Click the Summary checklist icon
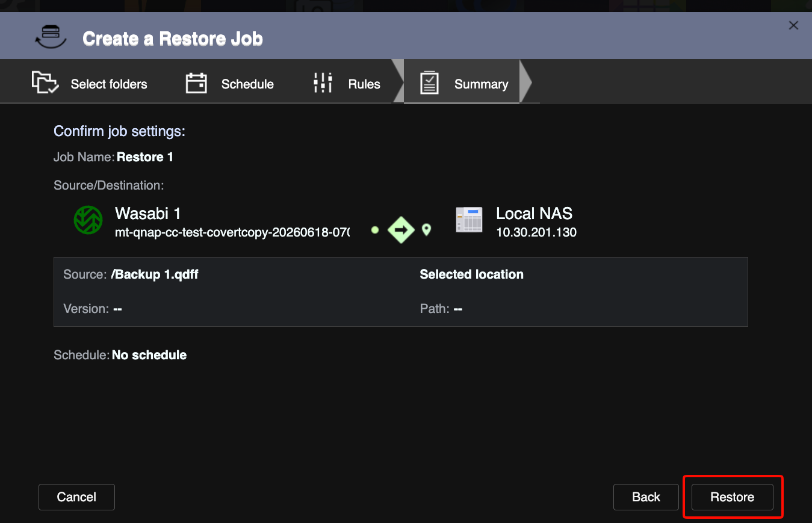Viewport: 812px width, 523px height. click(x=429, y=83)
